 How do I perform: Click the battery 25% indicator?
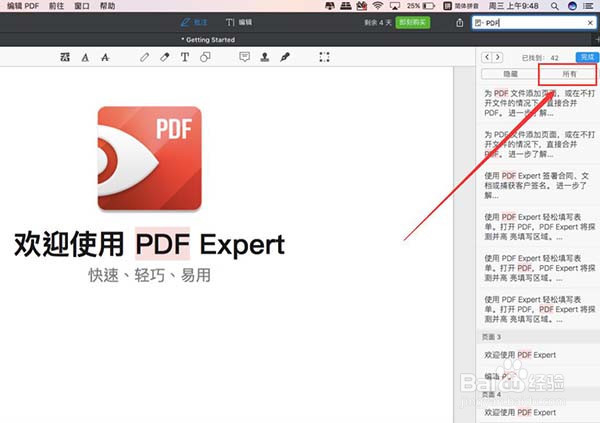(x=421, y=6)
